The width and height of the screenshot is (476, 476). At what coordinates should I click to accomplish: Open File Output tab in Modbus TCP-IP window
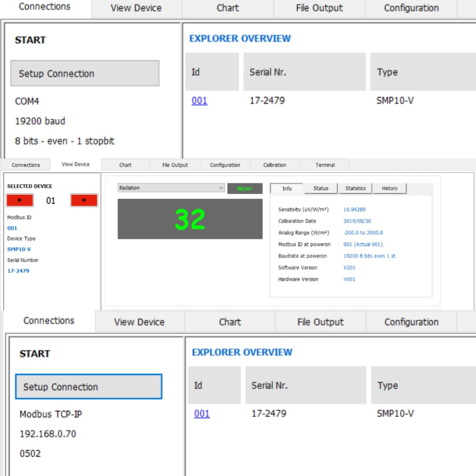[x=321, y=322]
